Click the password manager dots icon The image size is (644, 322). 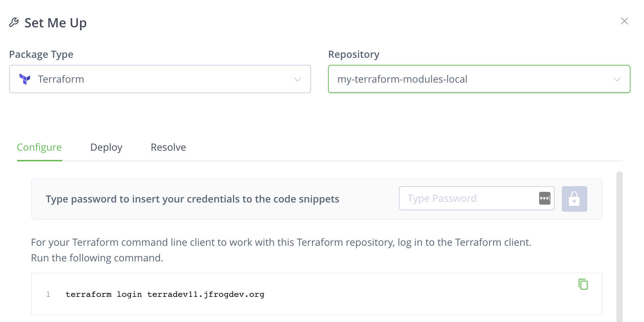(x=544, y=198)
